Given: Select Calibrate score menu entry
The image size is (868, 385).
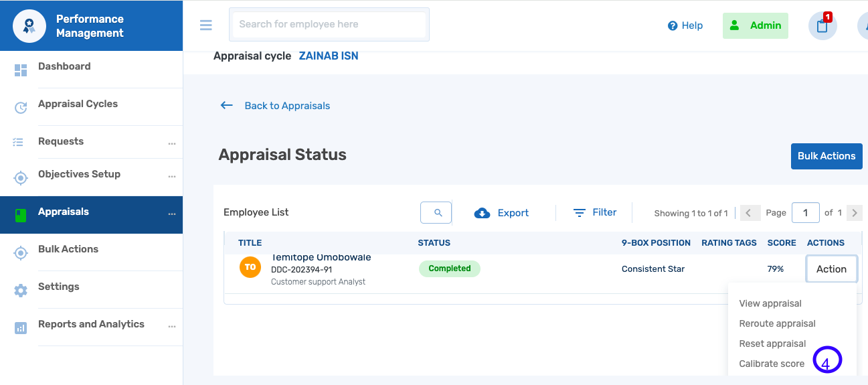Looking at the screenshot, I should click(772, 364).
